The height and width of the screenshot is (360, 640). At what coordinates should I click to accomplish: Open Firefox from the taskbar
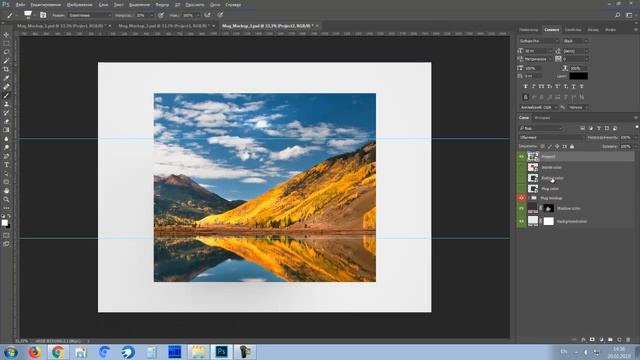(x=35, y=352)
